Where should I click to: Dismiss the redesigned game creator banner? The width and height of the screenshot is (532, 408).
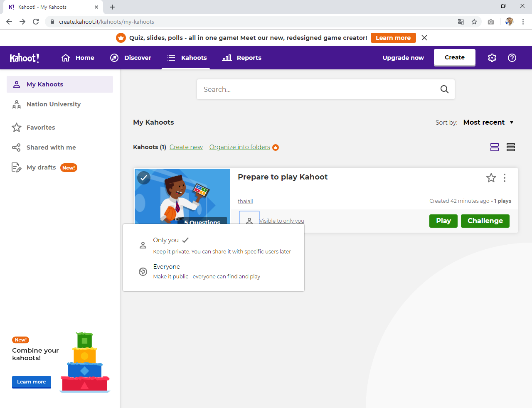pyautogui.click(x=424, y=38)
